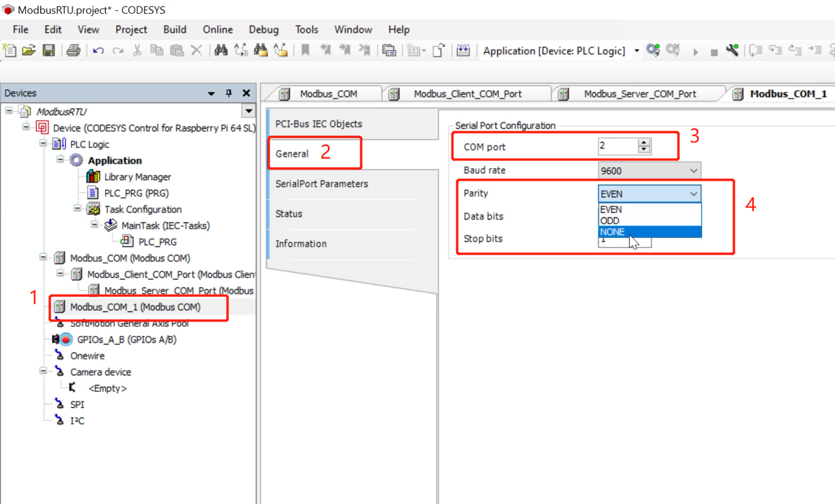Click the Start play arrow icon
This screenshot has height=504, width=835.
click(695, 52)
